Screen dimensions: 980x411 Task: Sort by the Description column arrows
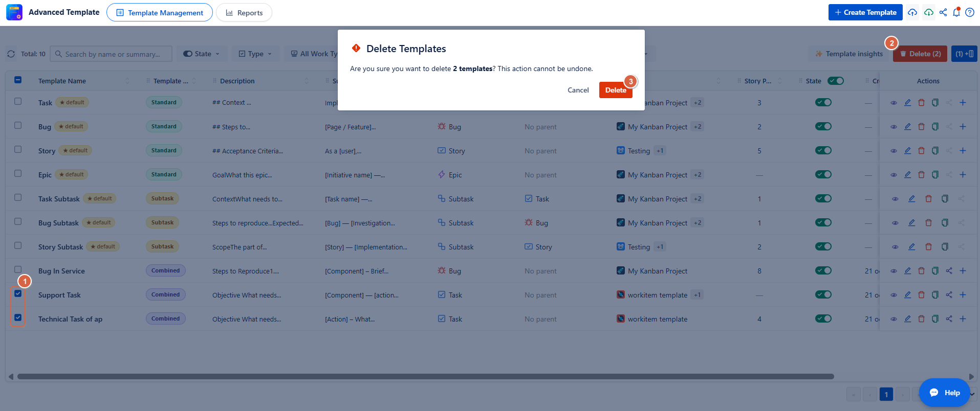(307, 81)
